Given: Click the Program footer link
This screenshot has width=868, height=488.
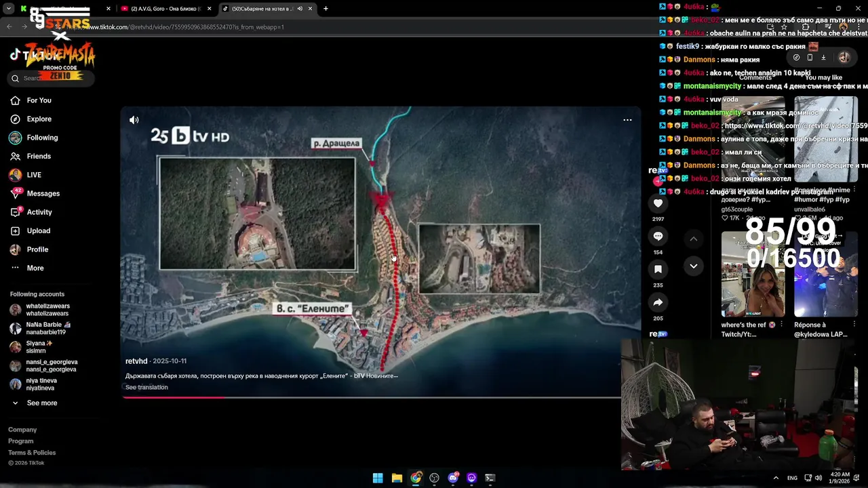Looking at the screenshot, I should pyautogui.click(x=20, y=441).
